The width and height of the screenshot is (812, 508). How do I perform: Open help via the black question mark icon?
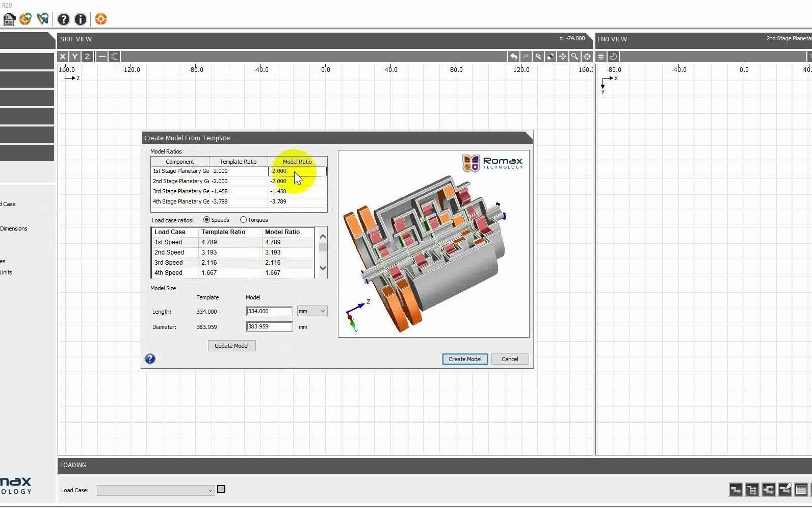click(x=63, y=19)
